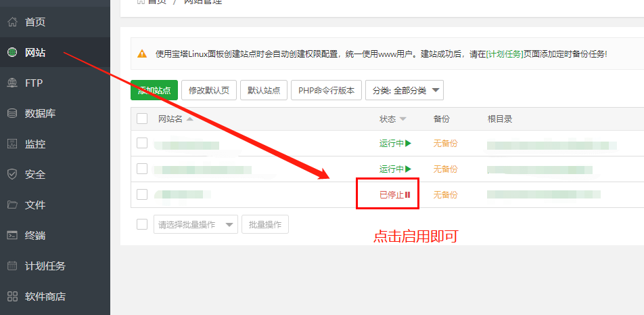Click the blurred root path in first row
Image resolution: width=644 pixels, height=315 pixels.
[552, 145]
